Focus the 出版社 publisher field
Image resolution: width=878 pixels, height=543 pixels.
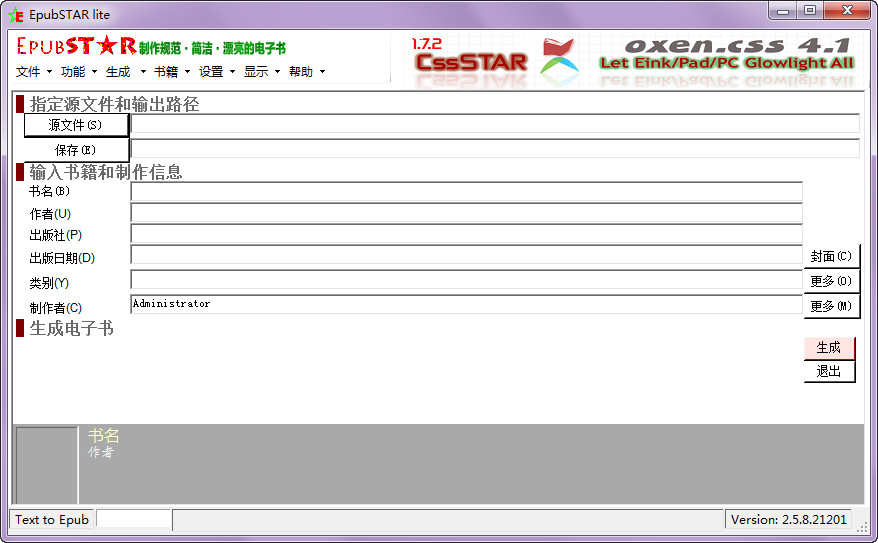click(466, 233)
